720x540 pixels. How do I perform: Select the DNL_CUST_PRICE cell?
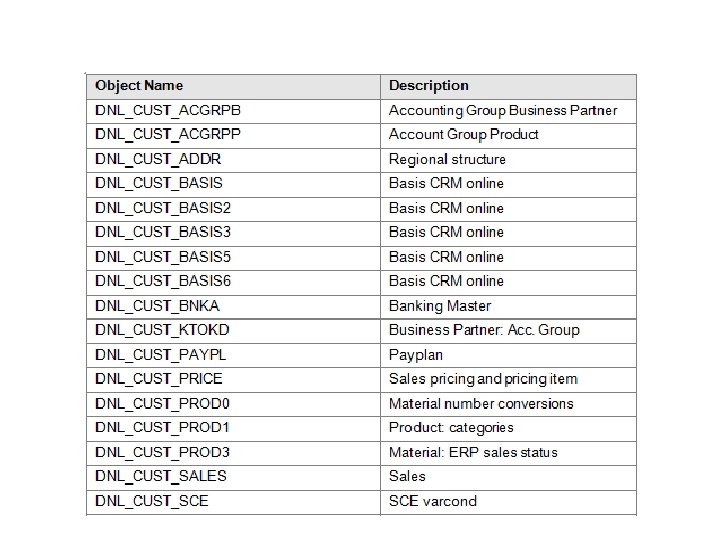click(x=159, y=379)
